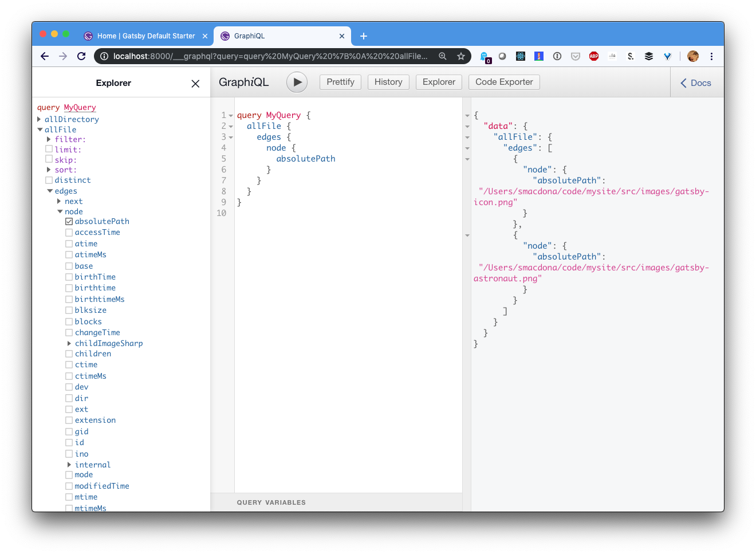Check the id field

click(x=69, y=443)
